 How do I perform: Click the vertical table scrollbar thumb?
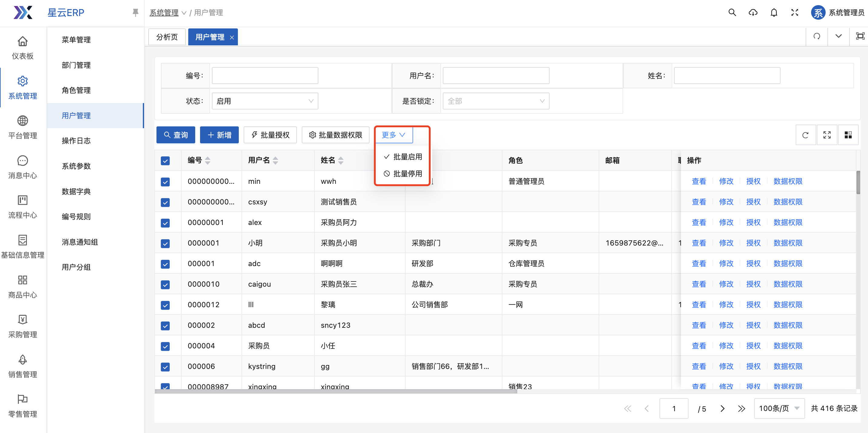click(858, 182)
